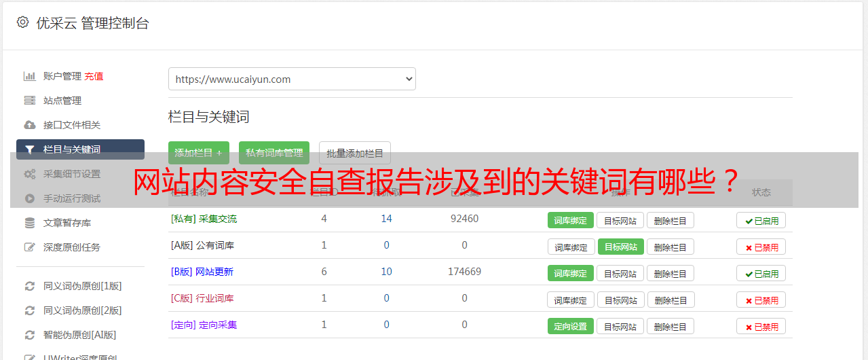This screenshot has width=868, height=360.
Task: Open 智能伪原创[AI版]
Action: (80, 335)
